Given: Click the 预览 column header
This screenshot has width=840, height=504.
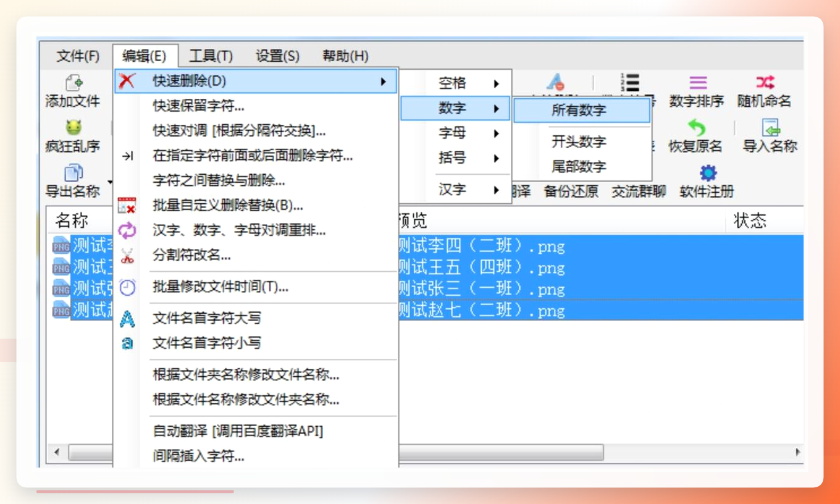Looking at the screenshot, I should pyautogui.click(x=413, y=220).
